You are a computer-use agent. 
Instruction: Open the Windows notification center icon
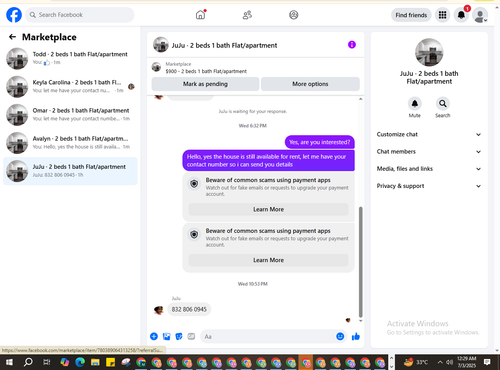pos(487,362)
